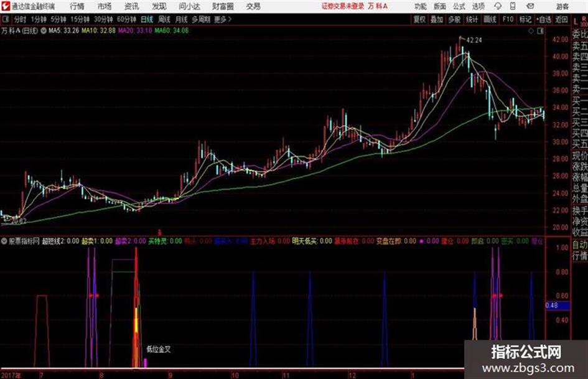Select the 周线 weekly period
The width and height of the screenshot is (588, 379).
(x=164, y=19)
